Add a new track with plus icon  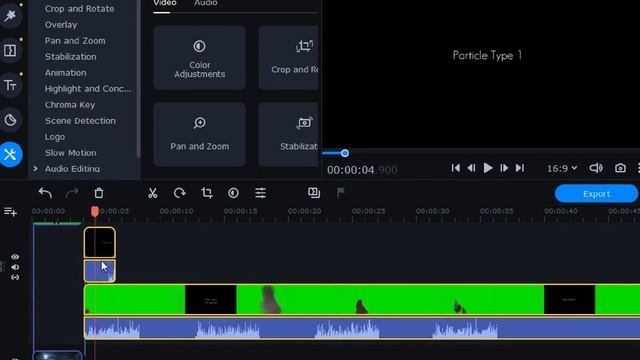(x=10, y=212)
